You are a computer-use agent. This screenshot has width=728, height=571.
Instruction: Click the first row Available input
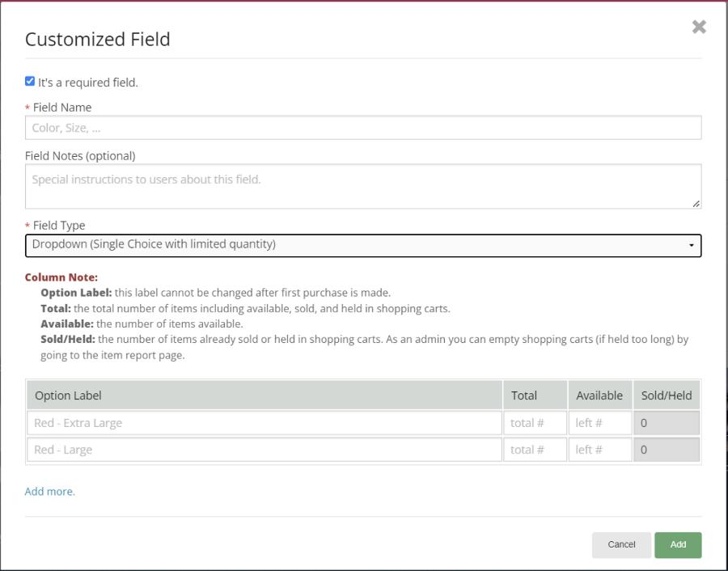[x=599, y=423]
